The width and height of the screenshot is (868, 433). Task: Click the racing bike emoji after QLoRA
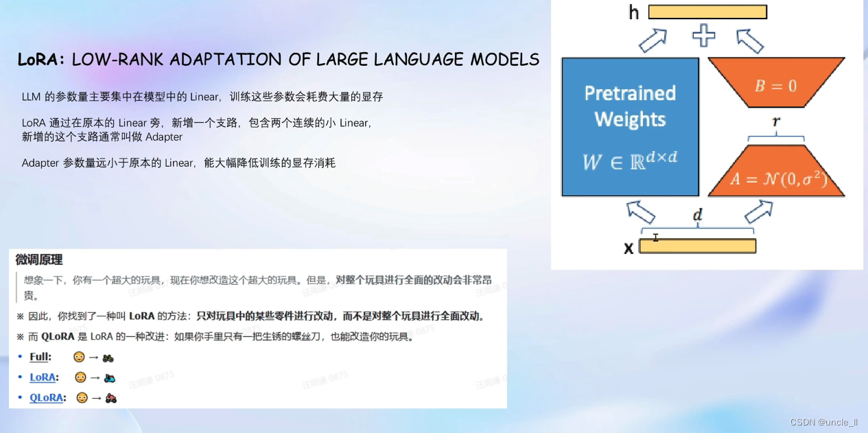[111, 399]
